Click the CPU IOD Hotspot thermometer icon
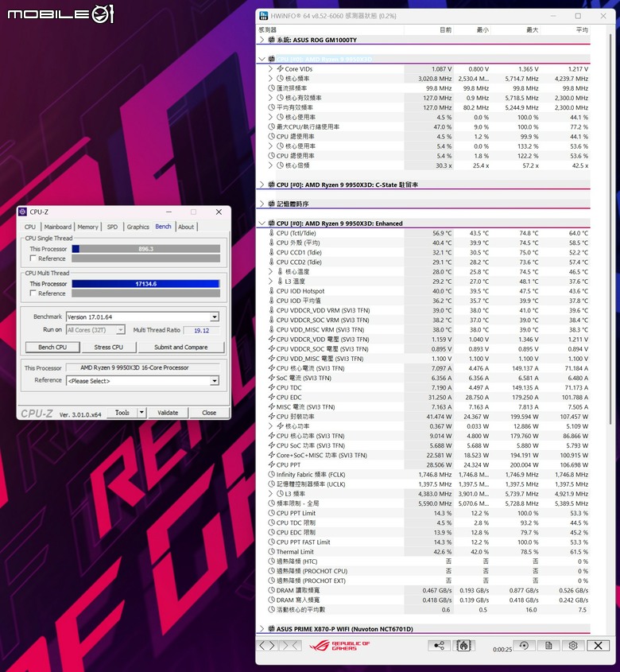This screenshot has width=620, height=672. coord(271,290)
